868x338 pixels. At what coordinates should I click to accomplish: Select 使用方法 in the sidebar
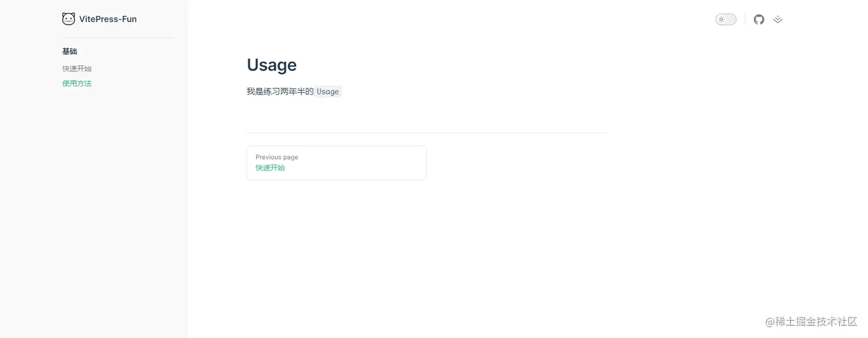pos(77,83)
